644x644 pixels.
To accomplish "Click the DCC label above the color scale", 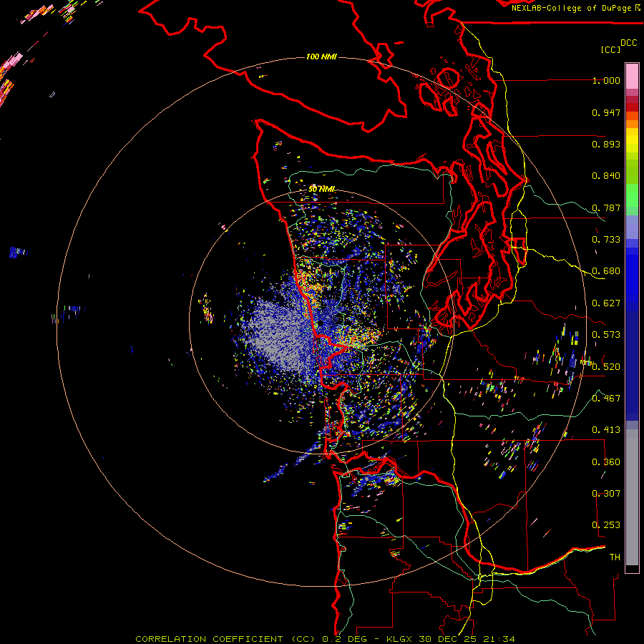I will (x=628, y=43).
